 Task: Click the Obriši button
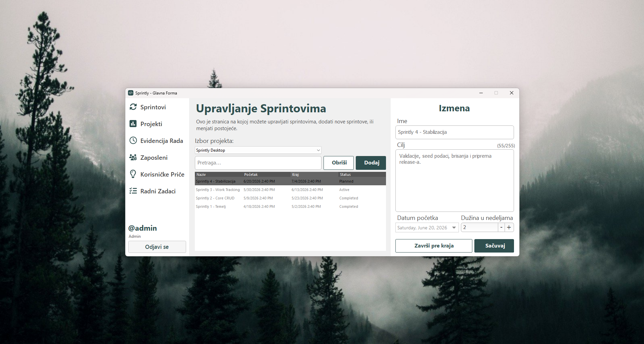(x=339, y=163)
